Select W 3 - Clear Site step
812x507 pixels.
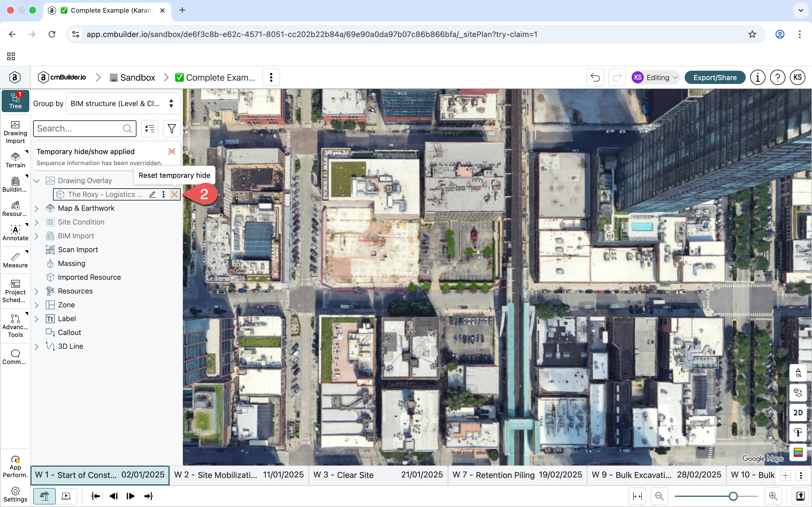coord(378,475)
